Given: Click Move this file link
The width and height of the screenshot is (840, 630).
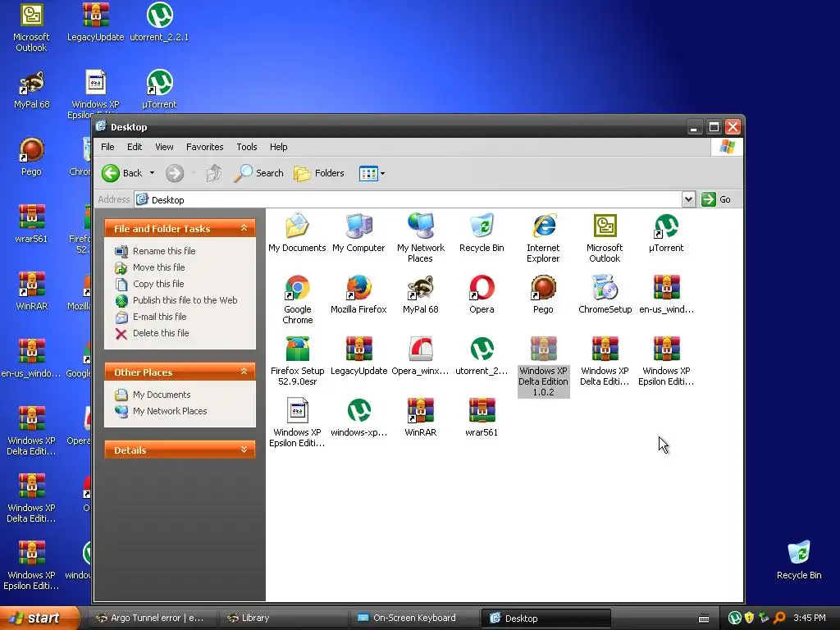Looking at the screenshot, I should click(158, 267).
